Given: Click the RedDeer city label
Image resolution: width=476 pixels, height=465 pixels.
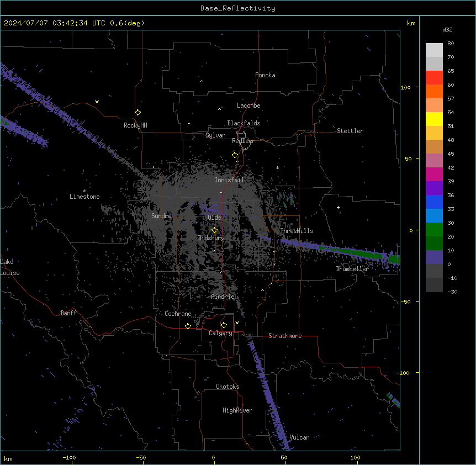Looking at the screenshot, I should point(243,141).
